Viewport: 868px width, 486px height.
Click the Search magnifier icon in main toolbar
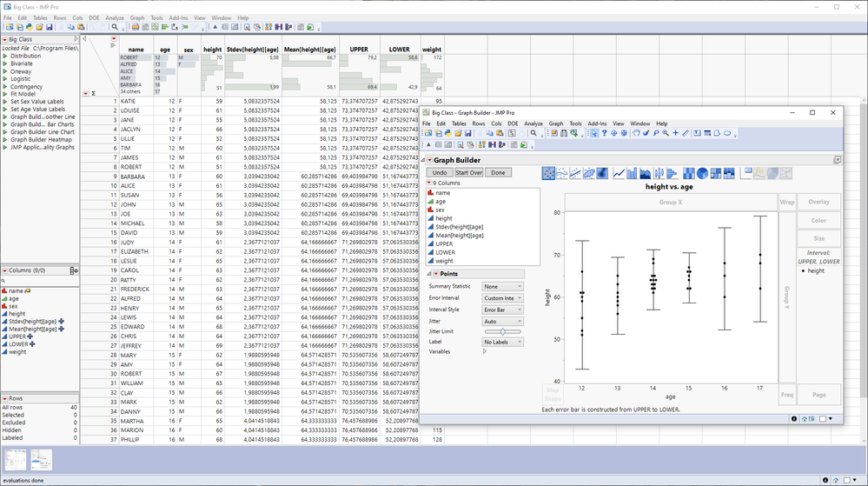pos(116,27)
